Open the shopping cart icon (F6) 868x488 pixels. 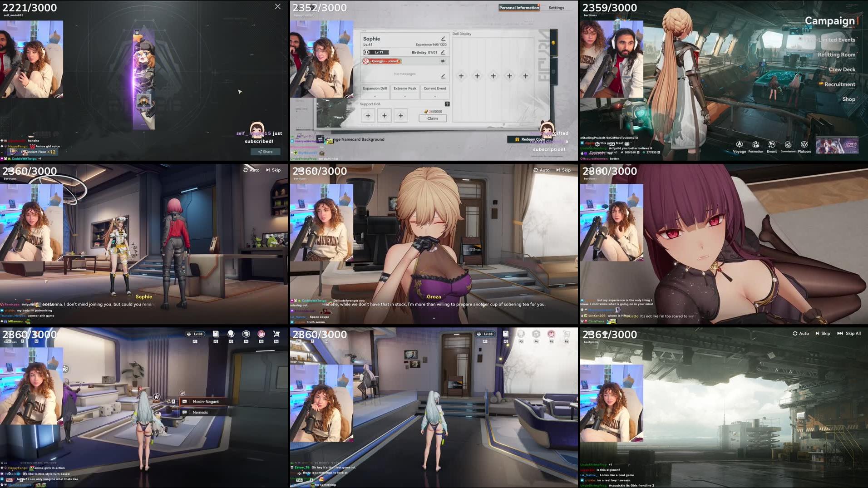(x=276, y=334)
